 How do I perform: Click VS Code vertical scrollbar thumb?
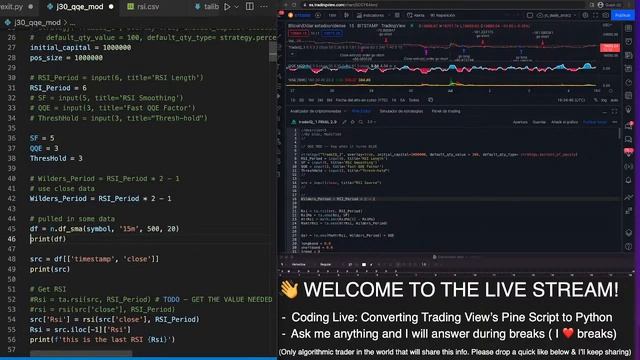click(x=273, y=52)
